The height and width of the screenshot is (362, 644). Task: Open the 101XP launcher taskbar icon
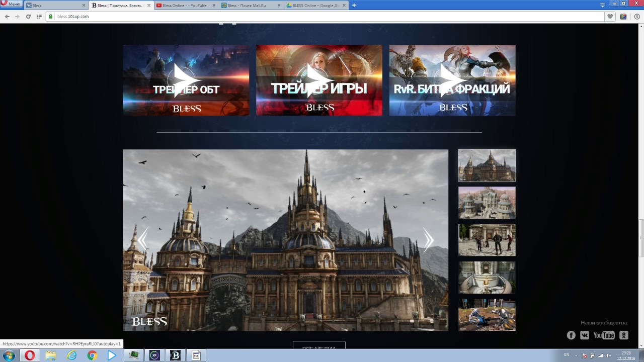154,355
